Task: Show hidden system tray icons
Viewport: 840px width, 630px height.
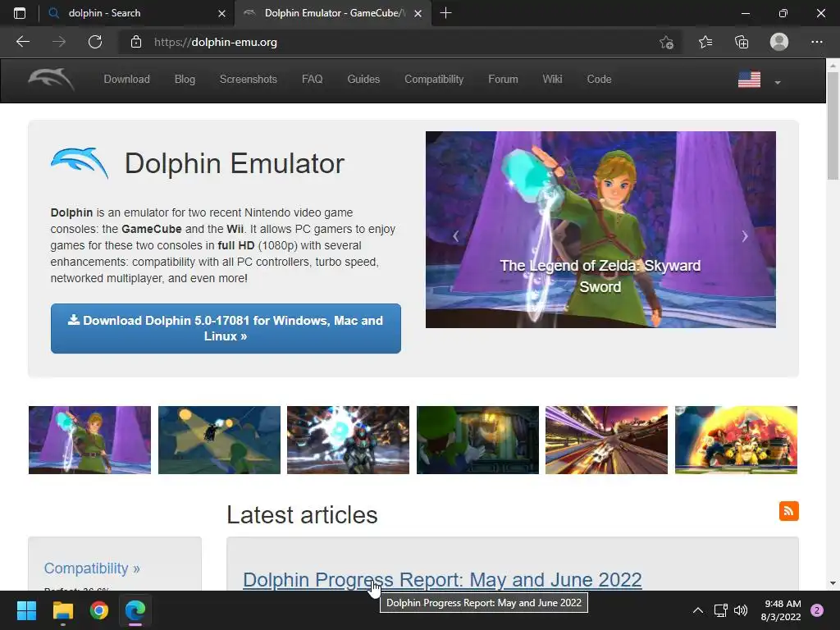Action: pyautogui.click(x=697, y=610)
